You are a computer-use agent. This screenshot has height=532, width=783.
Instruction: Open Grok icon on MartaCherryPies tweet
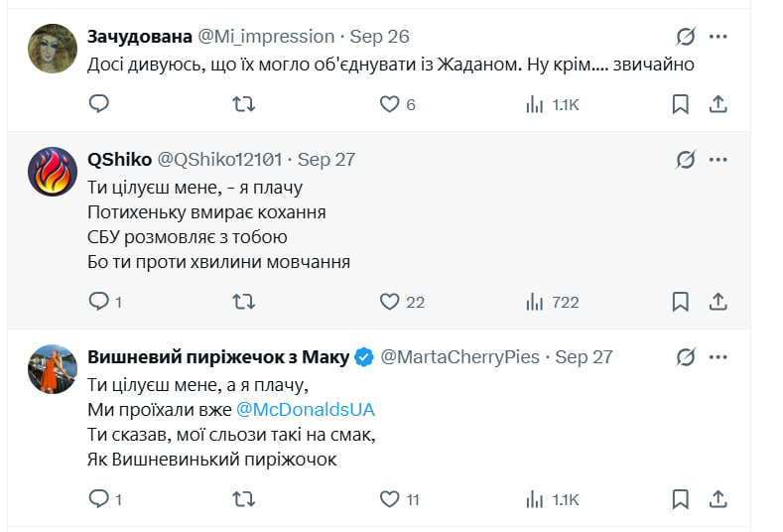point(686,357)
